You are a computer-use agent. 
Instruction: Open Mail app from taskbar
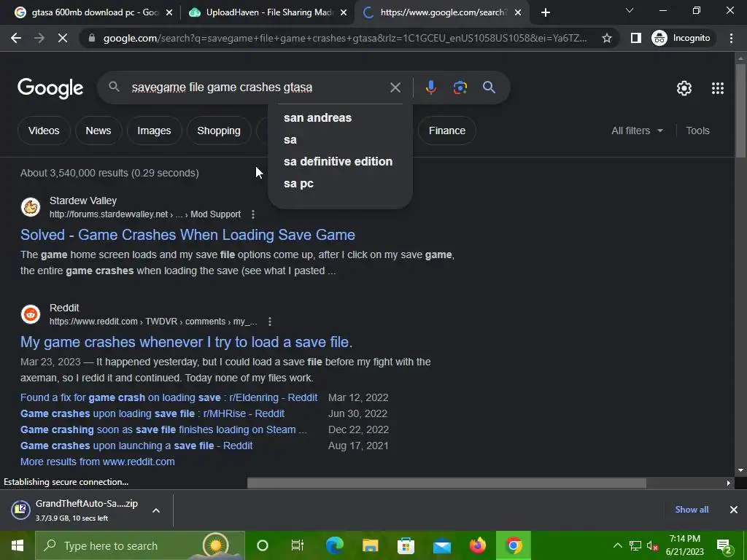pos(441,545)
